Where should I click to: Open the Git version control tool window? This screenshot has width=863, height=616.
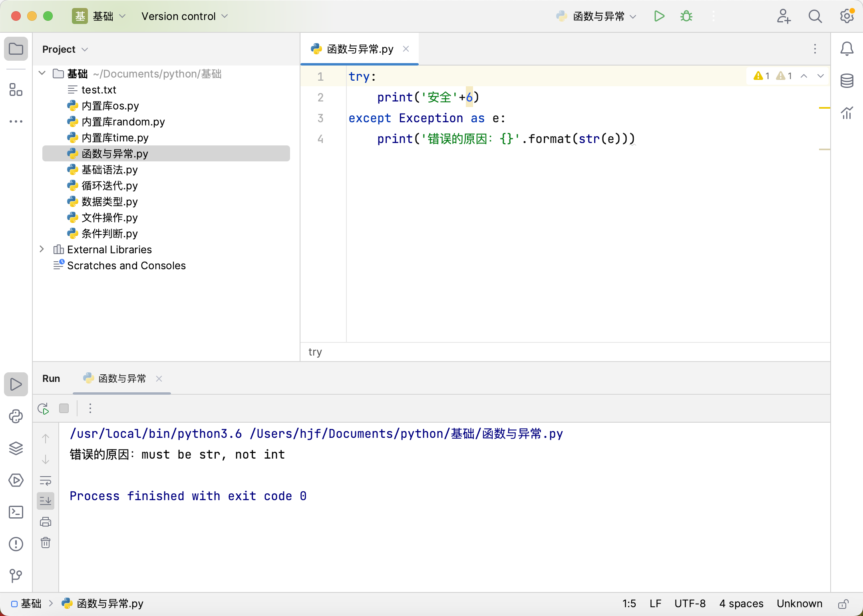click(16, 576)
